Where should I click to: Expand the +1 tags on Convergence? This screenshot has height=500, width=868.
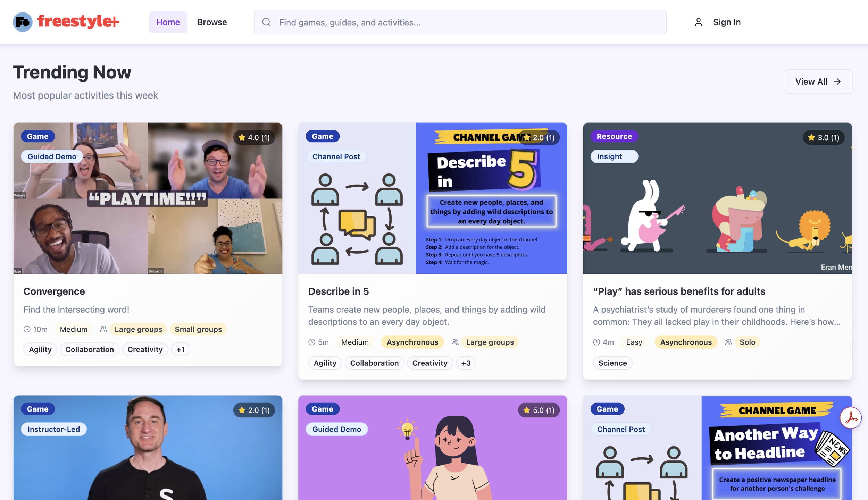pos(180,349)
